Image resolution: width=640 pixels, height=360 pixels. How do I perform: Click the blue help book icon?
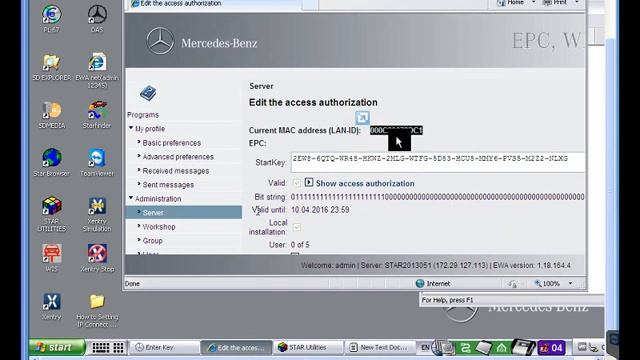pyautogui.click(x=148, y=93)
